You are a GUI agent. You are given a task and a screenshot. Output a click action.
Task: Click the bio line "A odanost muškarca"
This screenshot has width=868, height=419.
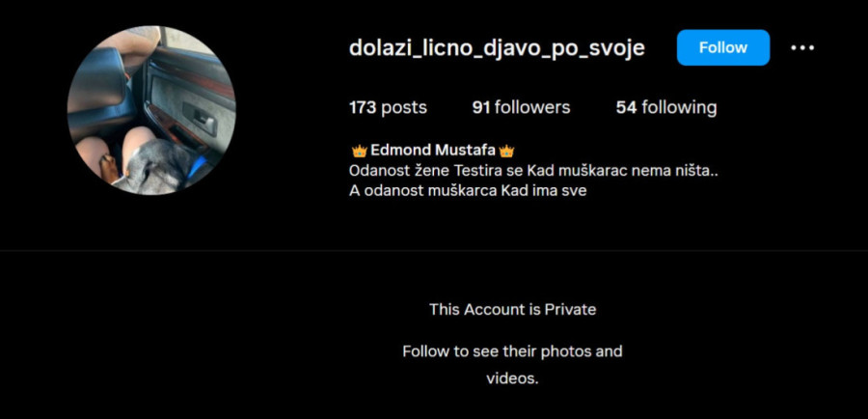(x=468, y=190)
